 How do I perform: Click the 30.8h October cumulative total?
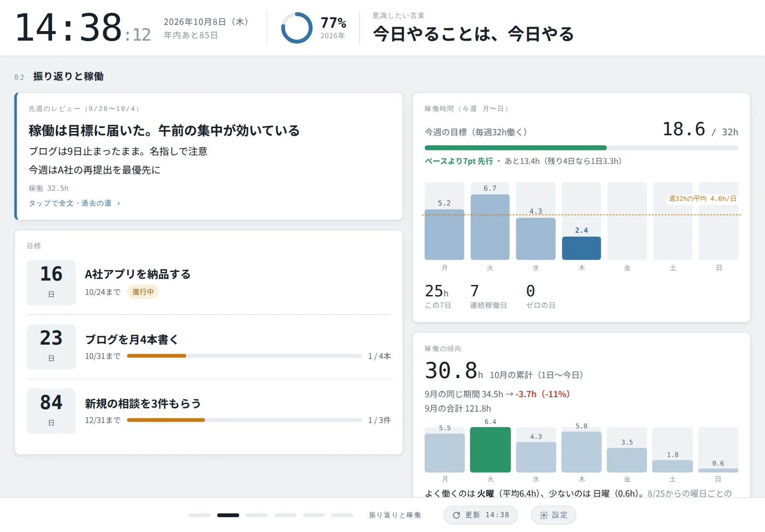click(x=454, y=371)
